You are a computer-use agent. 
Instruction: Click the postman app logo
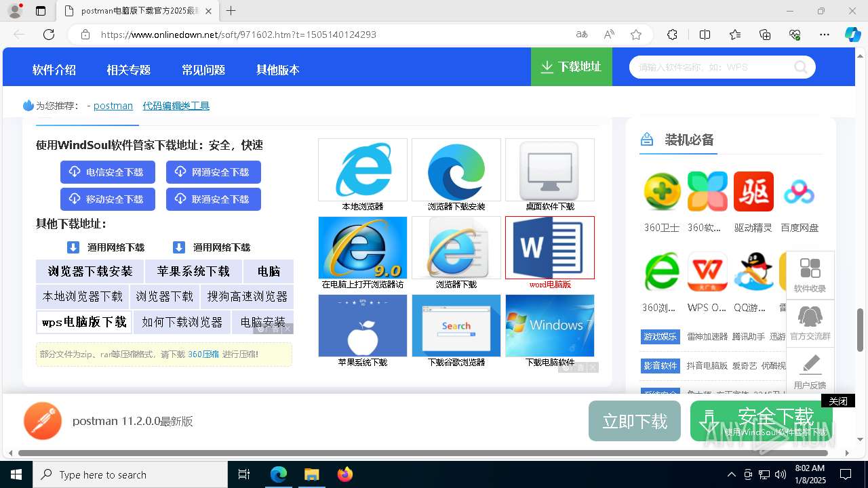coord(43,421)
